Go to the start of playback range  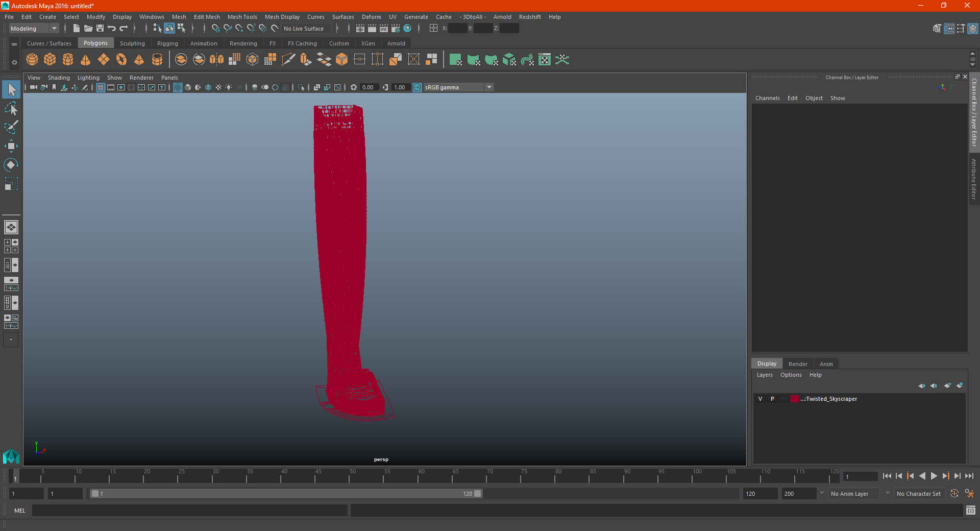[x=887, y=476]
